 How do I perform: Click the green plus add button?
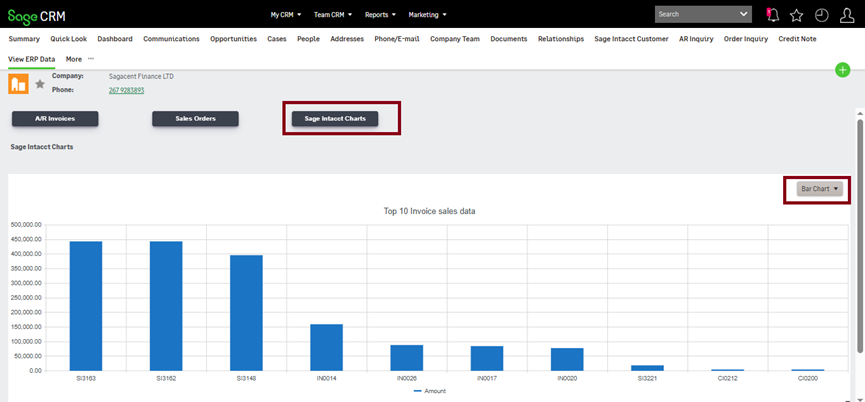[843, 69]
